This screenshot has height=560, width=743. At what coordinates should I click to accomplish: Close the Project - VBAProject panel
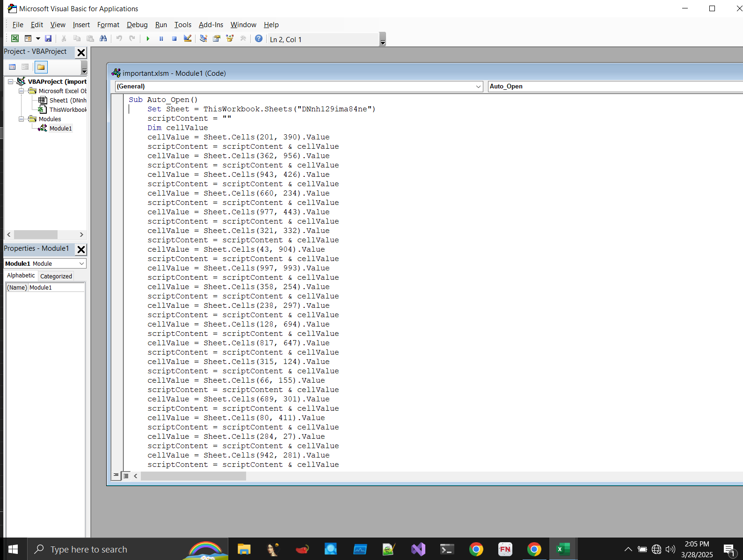click(x=81, y=52)
